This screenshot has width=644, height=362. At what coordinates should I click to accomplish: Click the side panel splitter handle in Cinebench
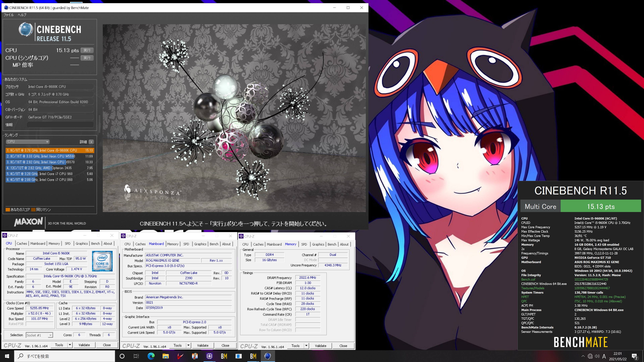coord(99,124)
